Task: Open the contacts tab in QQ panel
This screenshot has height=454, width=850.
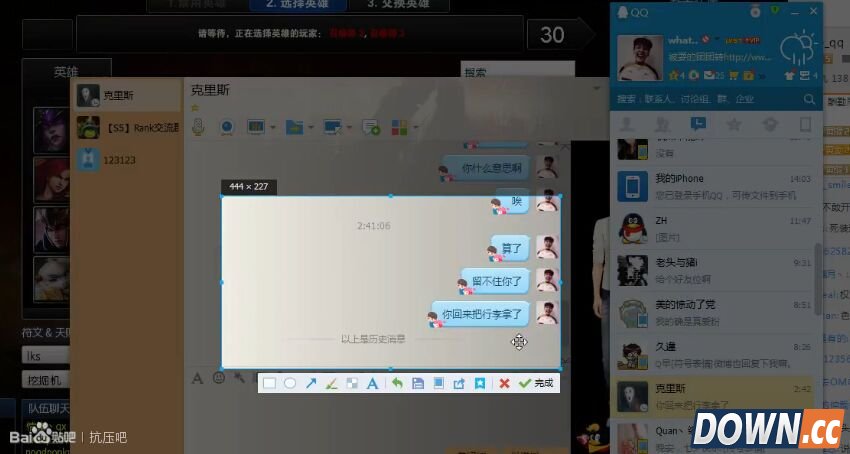Action: [627, 124]
